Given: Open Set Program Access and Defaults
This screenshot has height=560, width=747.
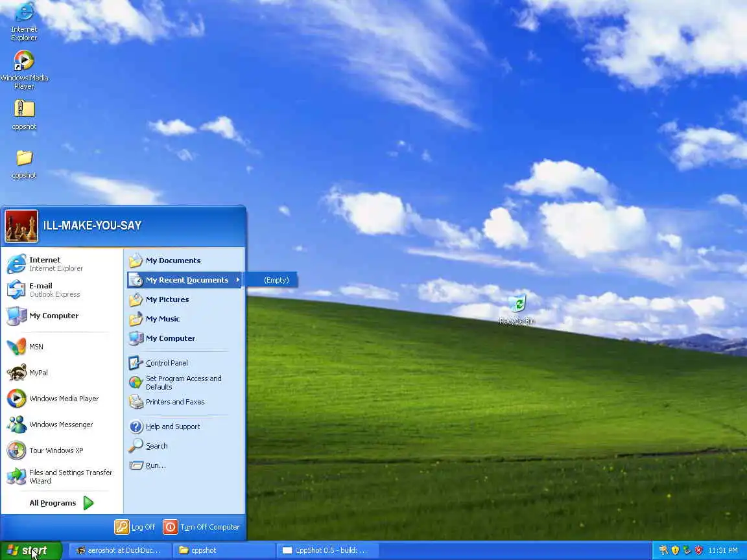Looking at the screenshot, I should 185,382.
